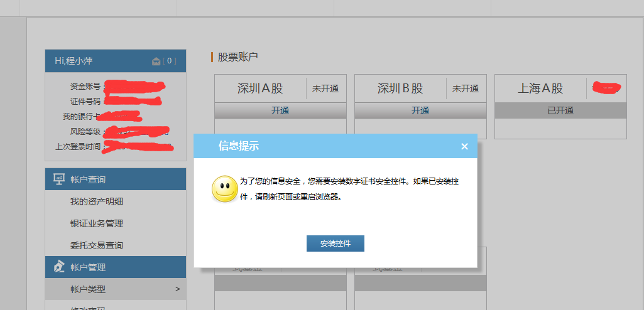This screenshot has width=644, height=310.
Task: Click 开通 under 深圳A股
Action: 280,110
